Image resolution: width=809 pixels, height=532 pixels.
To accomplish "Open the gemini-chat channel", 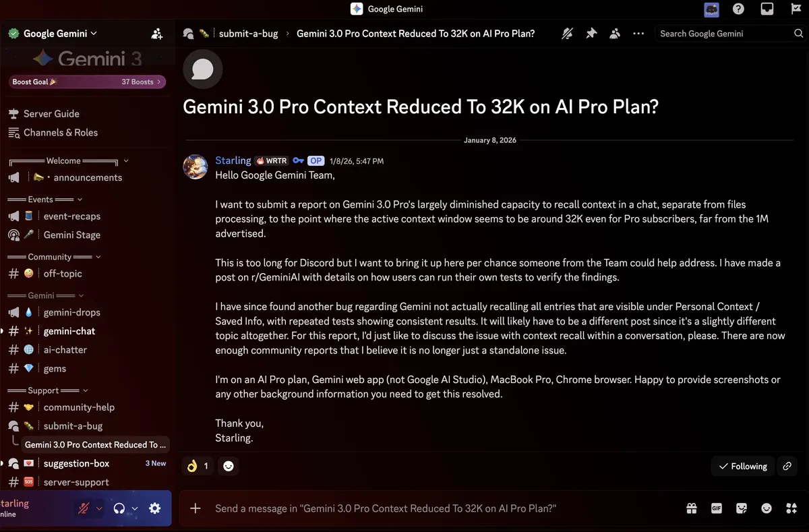I will [x=69, y=331].
